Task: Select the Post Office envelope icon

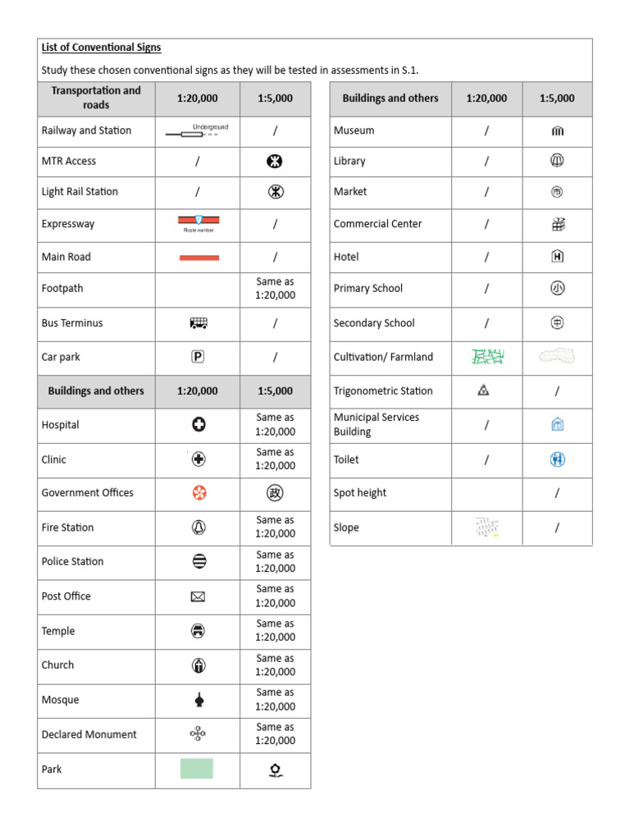Action: coord(198,596)
